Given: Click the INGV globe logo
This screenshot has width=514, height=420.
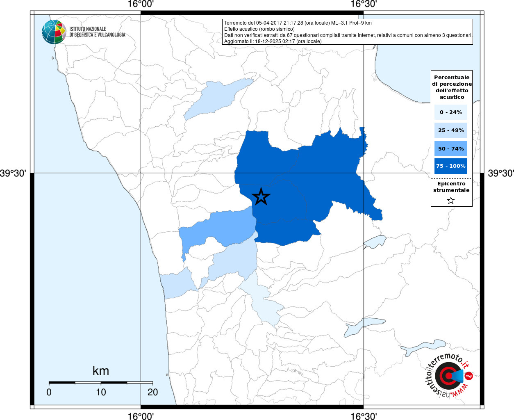Looking at the screenshot, I should click(54, 32).
